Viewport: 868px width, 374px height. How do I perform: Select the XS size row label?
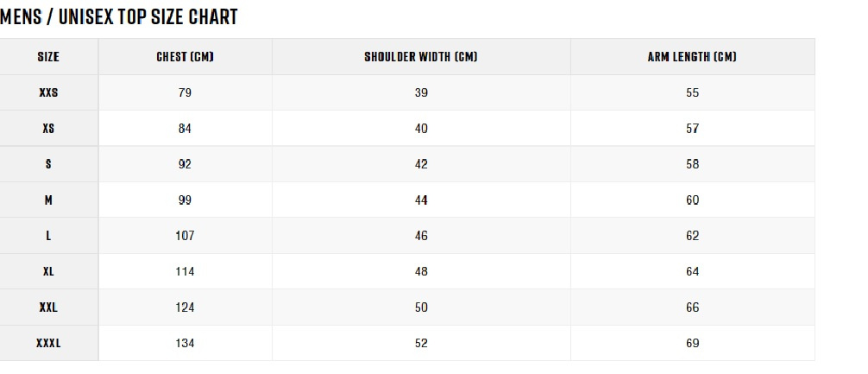point(48,129)
